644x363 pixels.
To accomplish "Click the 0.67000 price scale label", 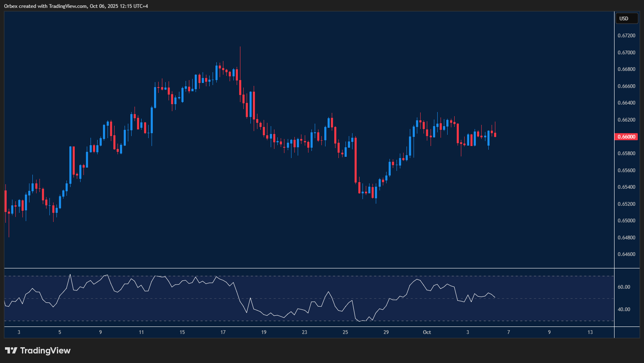I will click(x=626, y=53).
